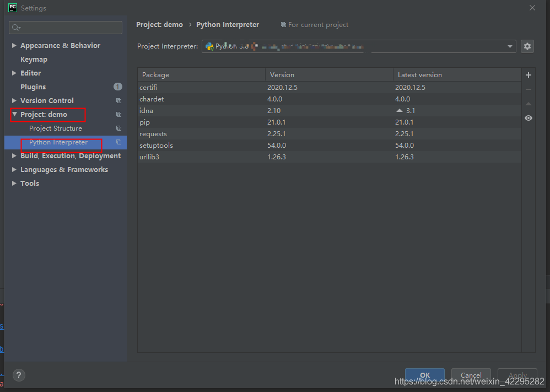Close the Settings dialog
This screenshot has width=550, height=392.
pyautogui.click(x=532, y=8)
